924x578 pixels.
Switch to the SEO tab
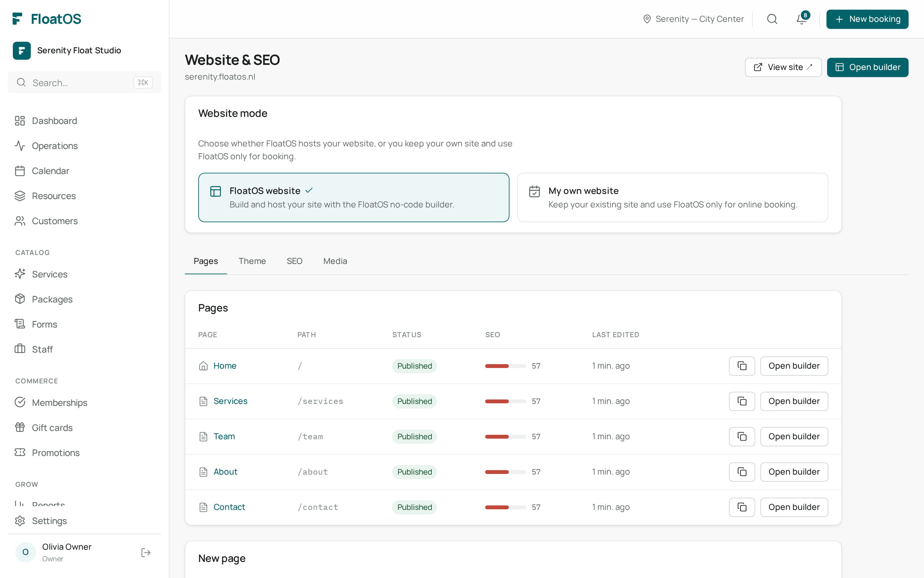295,261
